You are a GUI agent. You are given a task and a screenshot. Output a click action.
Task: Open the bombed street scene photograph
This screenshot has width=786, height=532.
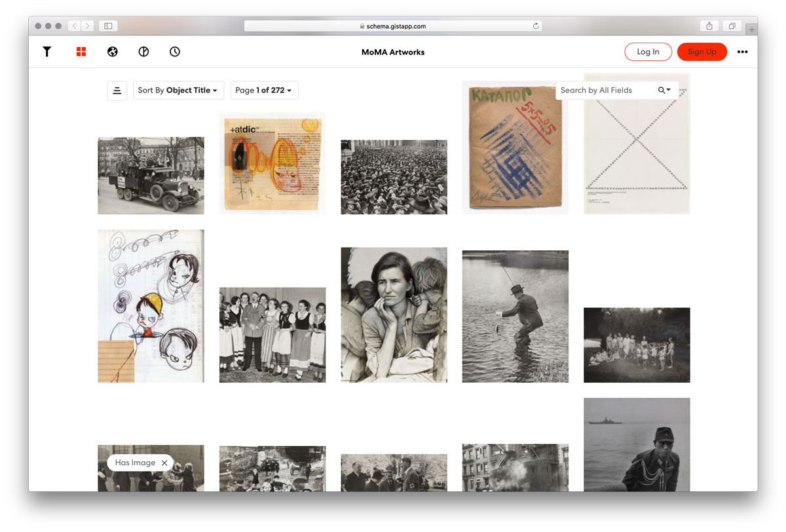[272, 469]
